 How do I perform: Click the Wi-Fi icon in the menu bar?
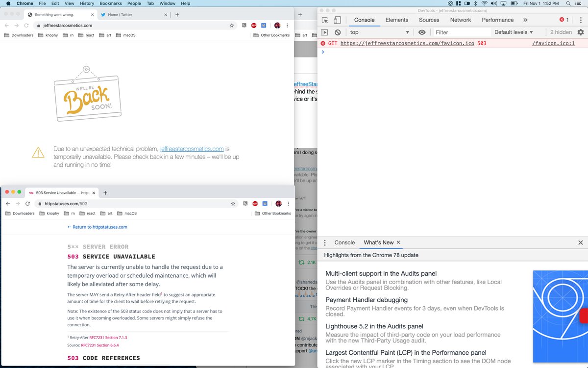pyautogui.click(x=485, y=3)
